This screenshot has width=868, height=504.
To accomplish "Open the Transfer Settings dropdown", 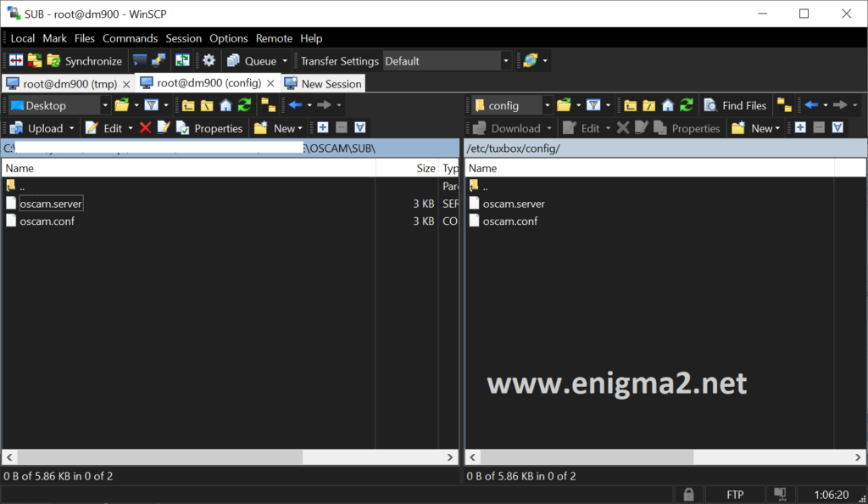I will (505, 60).
